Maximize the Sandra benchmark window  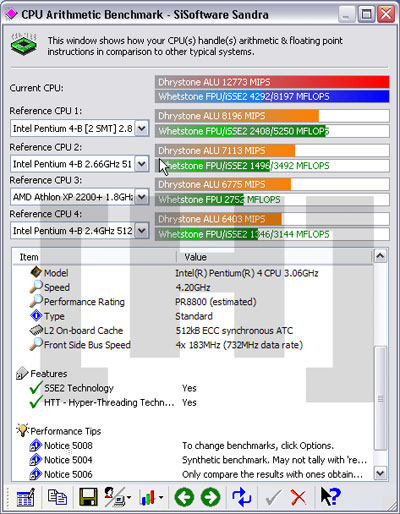366,14
